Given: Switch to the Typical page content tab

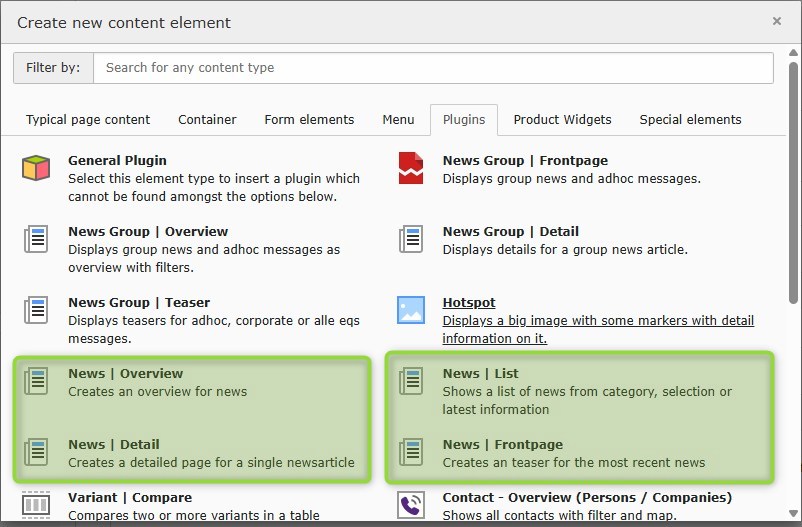Looking at the screenshot, I should click(x=88, y=120).
